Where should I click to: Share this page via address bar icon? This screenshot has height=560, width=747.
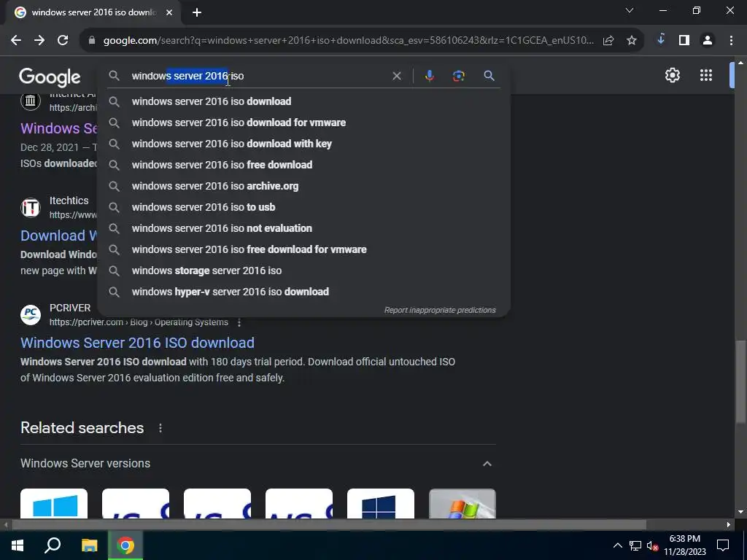point(608,41)
